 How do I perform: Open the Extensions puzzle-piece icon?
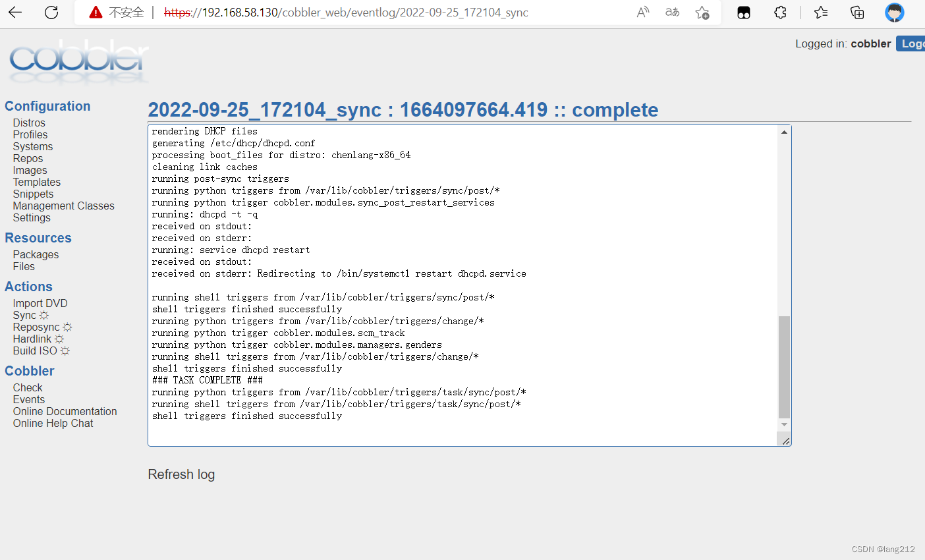click(781, 13)
